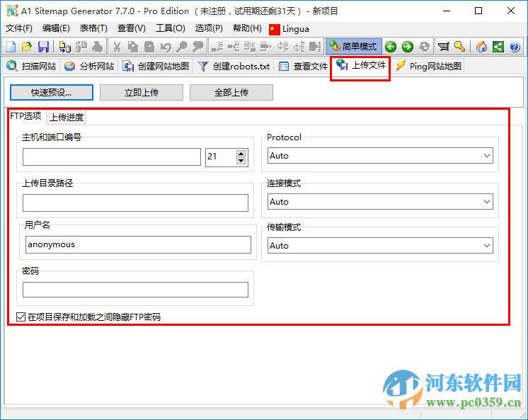The image size is (528, 420).
Task: Click the New project icon
Action: coord(11,47)
